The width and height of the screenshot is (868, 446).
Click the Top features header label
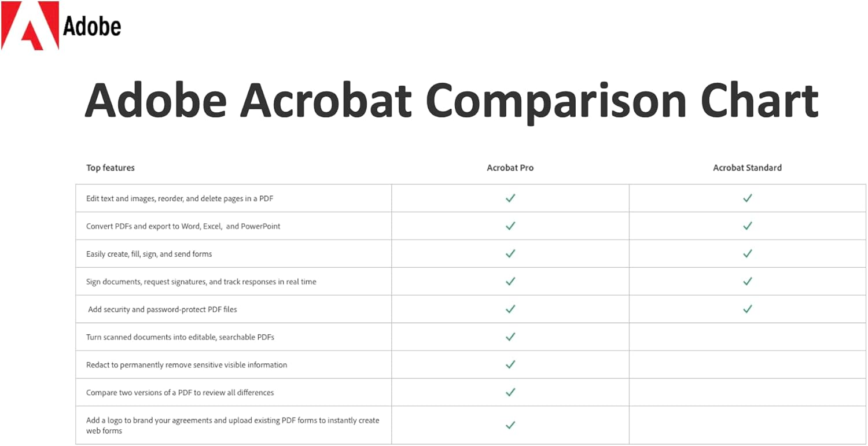(111, 168)
